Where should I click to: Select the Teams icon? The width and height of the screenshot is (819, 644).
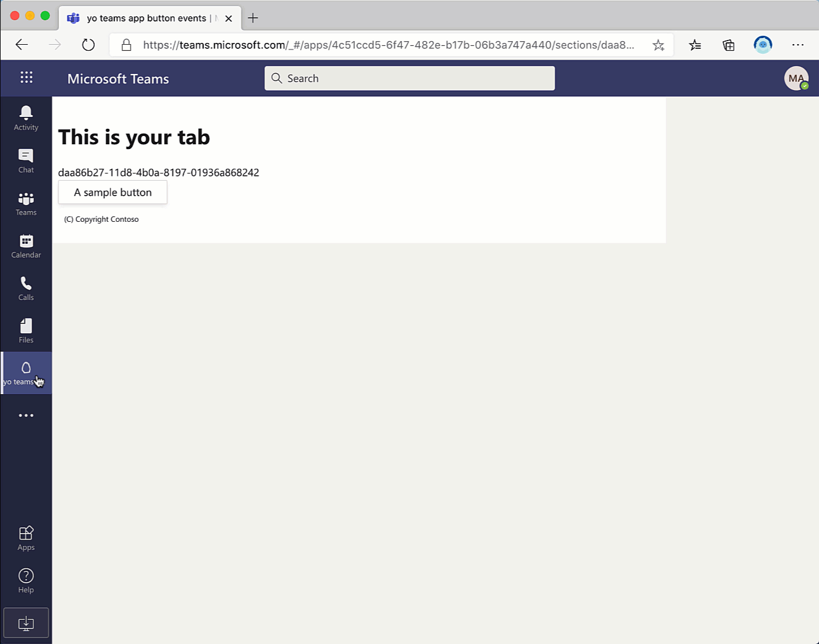click(x=26, y=203)
